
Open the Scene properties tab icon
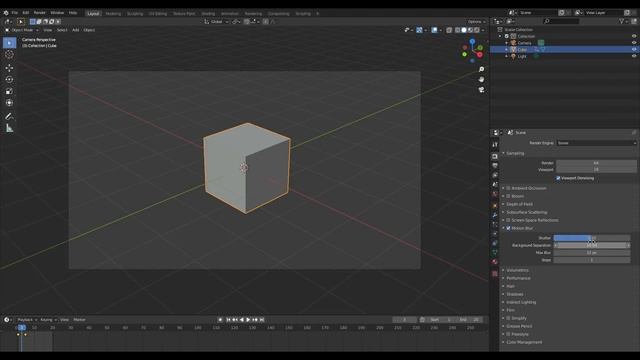coord(495,184)
